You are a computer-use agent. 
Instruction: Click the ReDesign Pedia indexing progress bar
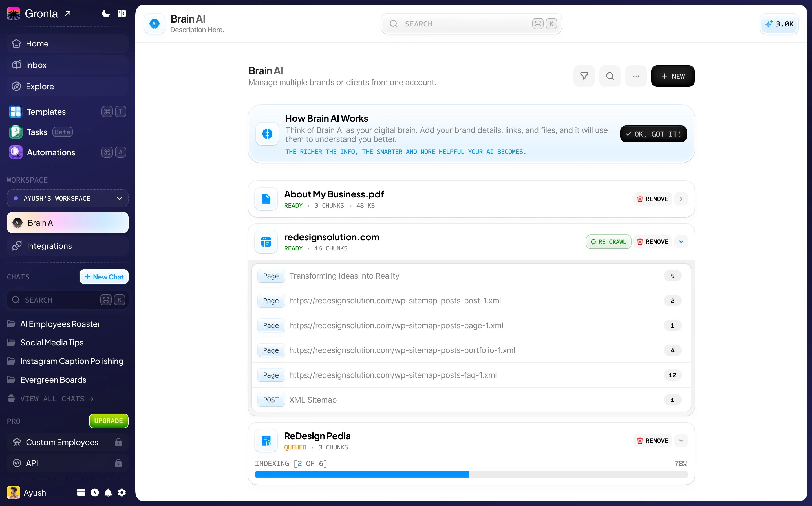coord(471,474)
